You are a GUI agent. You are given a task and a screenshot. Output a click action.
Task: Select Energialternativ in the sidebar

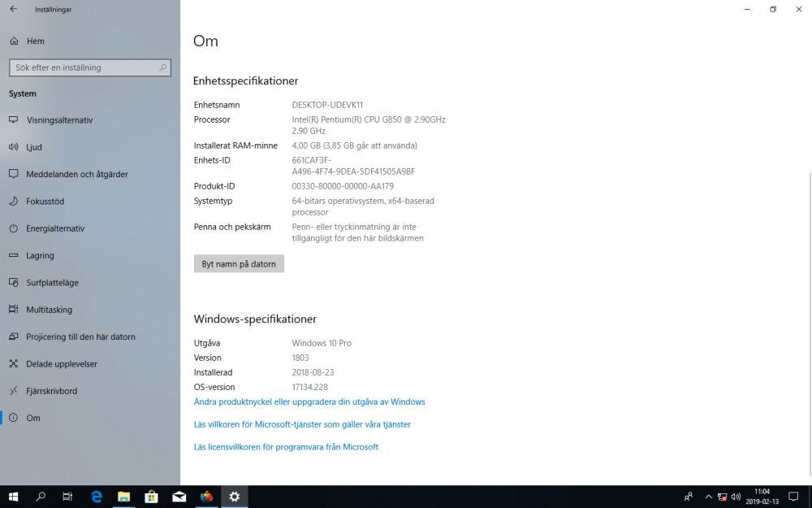click(55, 228)
